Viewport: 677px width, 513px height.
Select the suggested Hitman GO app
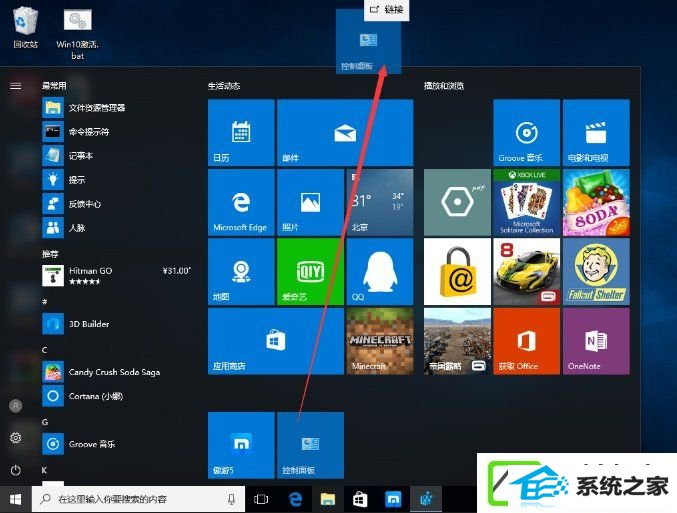[x=117, y=276]
